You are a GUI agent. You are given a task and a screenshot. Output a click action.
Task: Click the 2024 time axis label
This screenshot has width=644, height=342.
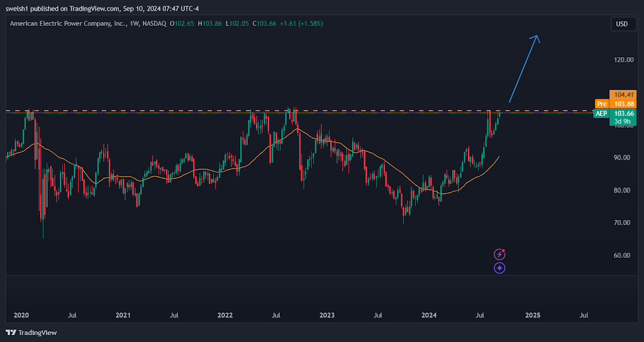click(429, 316)
